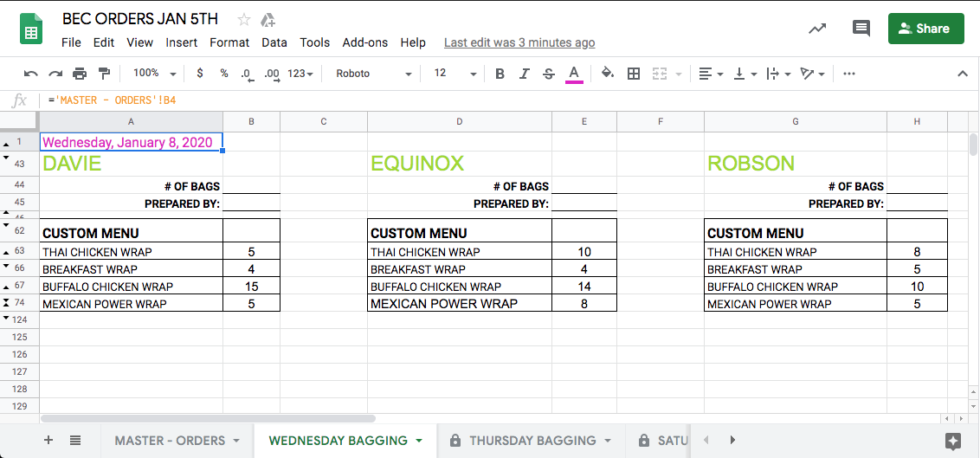
Task: Open the 'Last edit was 3 minutes ago' link
Action: pos(519,42)
